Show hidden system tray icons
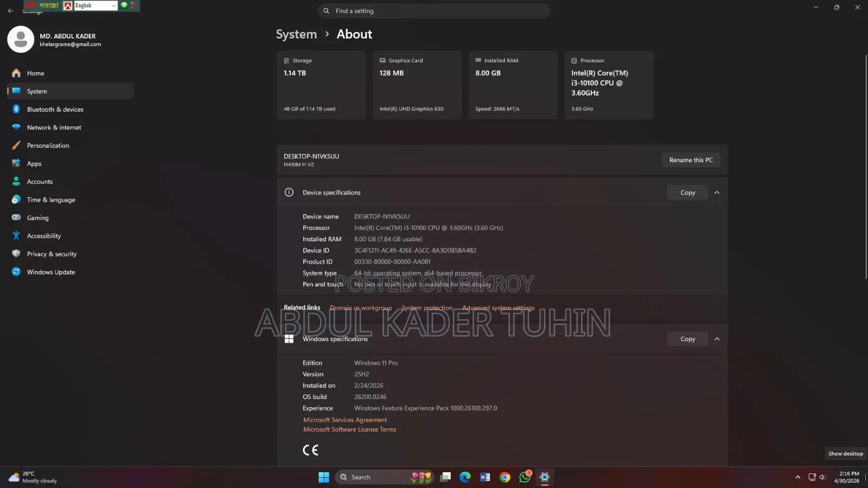Image resolution: width=868 pixels, height=488 pixels. [797, 477]
